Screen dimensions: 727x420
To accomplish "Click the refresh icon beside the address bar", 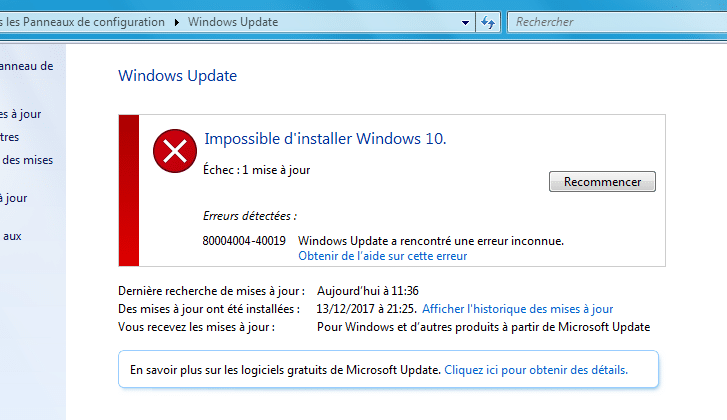I will pyautogui.click(x=488, y=22).
